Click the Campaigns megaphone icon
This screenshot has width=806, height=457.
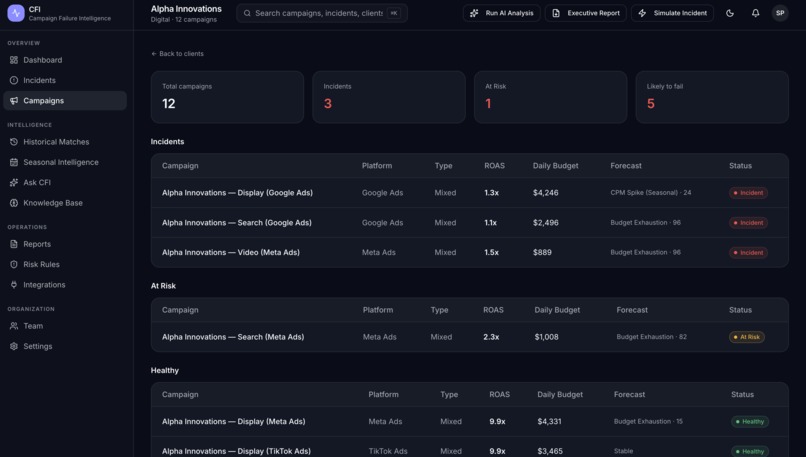coord(14,101)
